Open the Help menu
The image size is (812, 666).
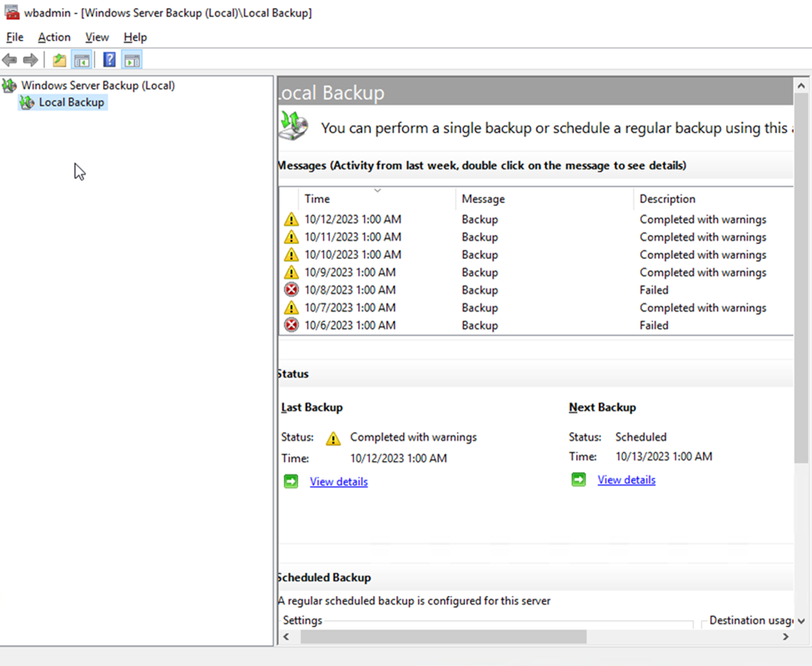(x=135, y=37)
